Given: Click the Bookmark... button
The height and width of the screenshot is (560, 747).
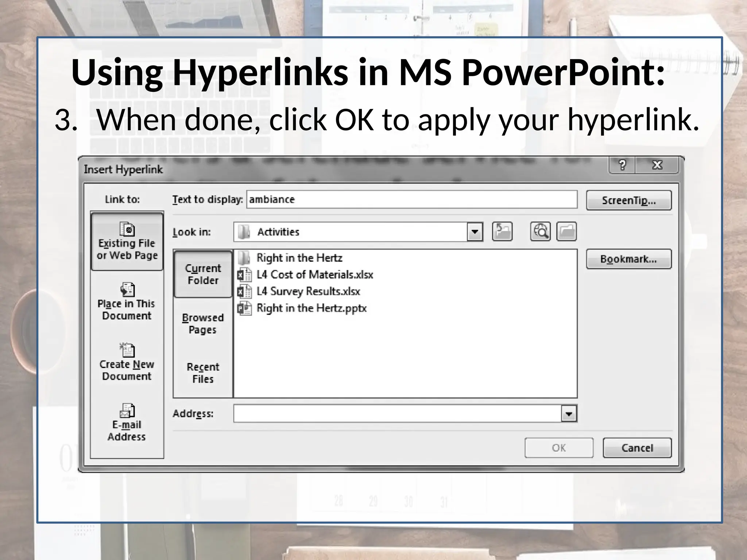Looking at the screenshot, I should pos(629,259).
